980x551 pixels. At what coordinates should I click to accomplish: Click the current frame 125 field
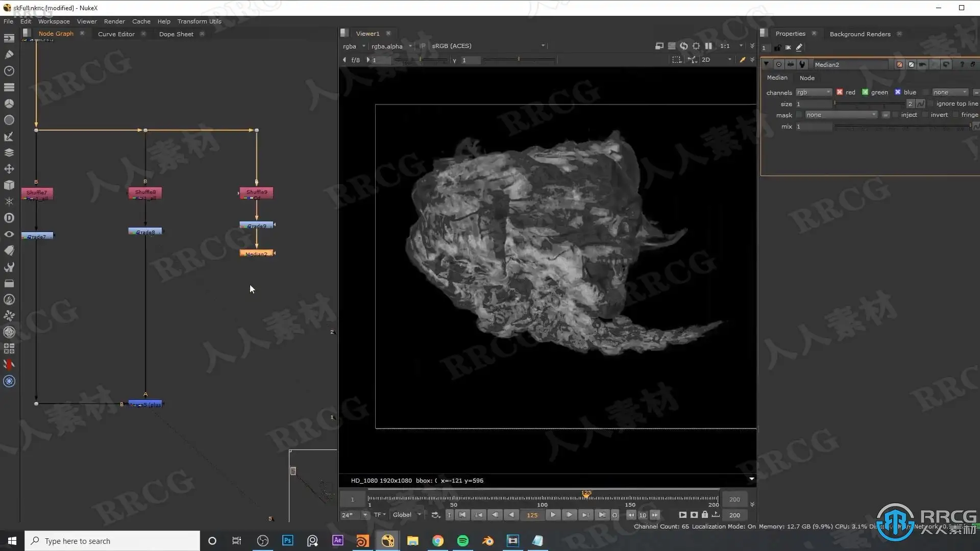point(532,515)
